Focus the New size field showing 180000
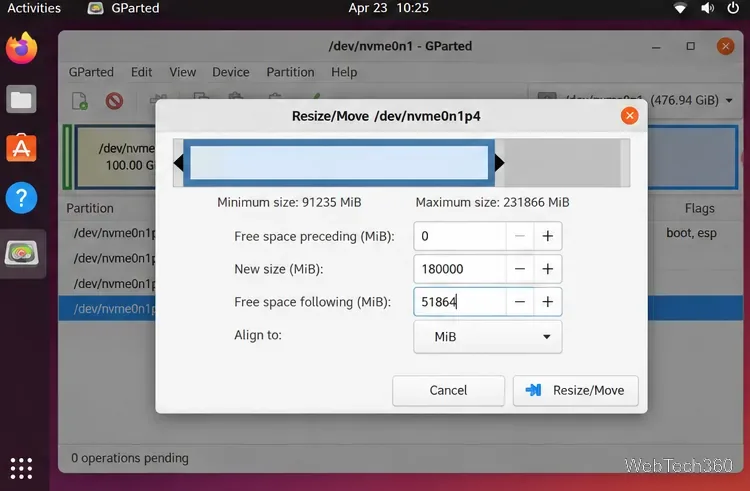Viewport: 750px width, 491px height. pos(460,269)
